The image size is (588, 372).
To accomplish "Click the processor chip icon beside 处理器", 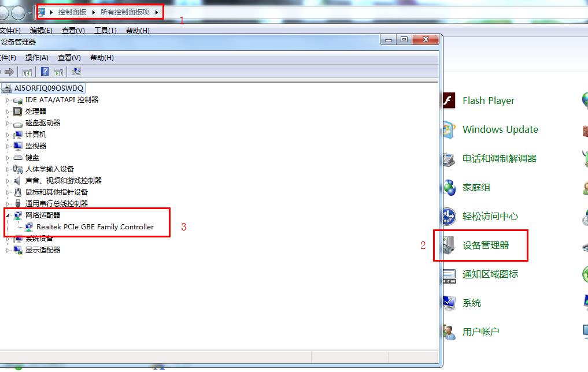I will pos(17,111).
